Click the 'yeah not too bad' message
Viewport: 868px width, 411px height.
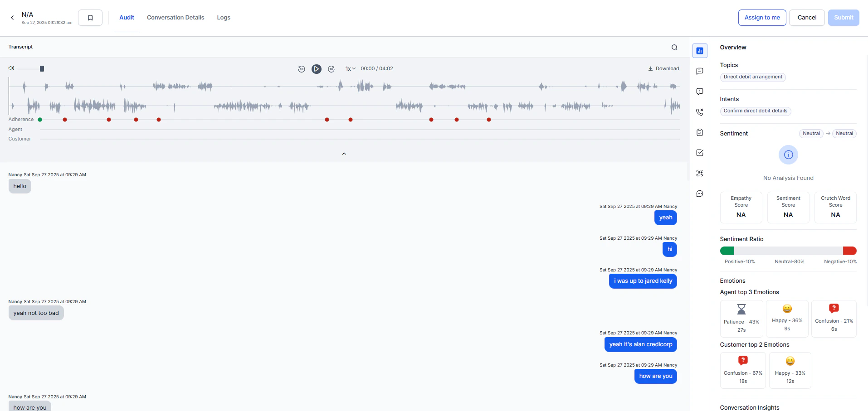click(x=36, y=313)
